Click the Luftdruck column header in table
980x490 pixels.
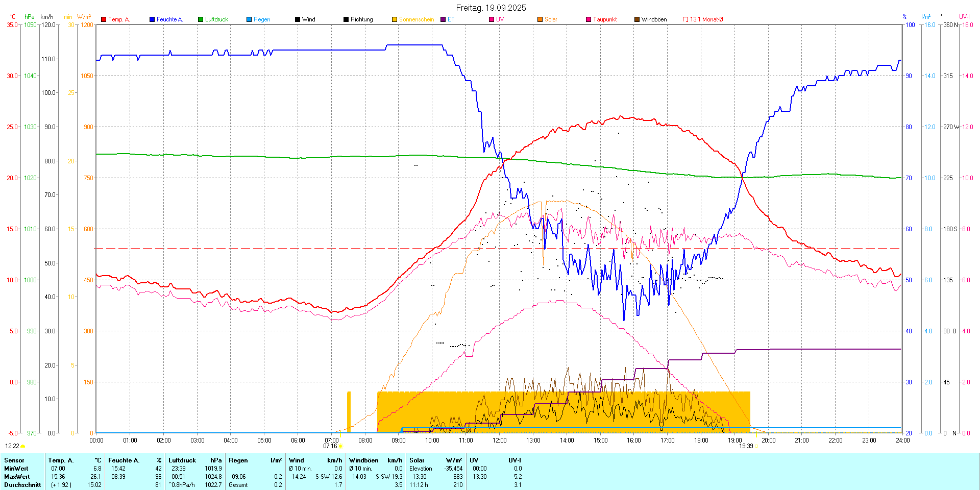[182, 460]
